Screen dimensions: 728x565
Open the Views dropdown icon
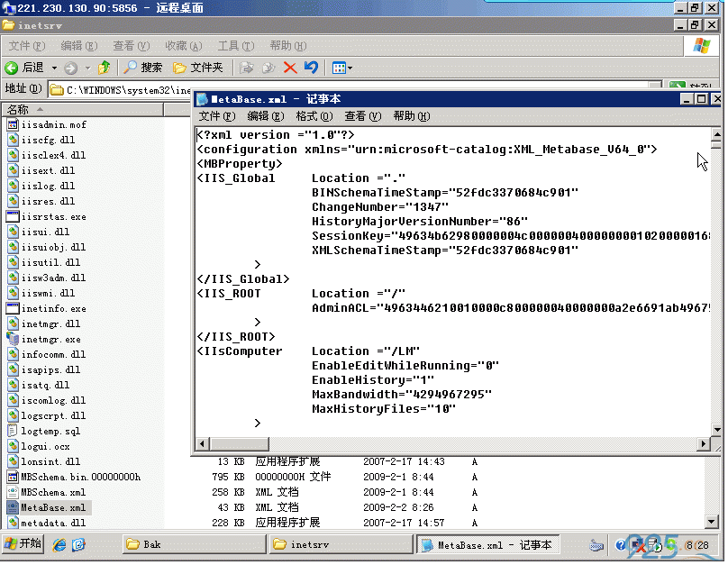coord(342,68)
